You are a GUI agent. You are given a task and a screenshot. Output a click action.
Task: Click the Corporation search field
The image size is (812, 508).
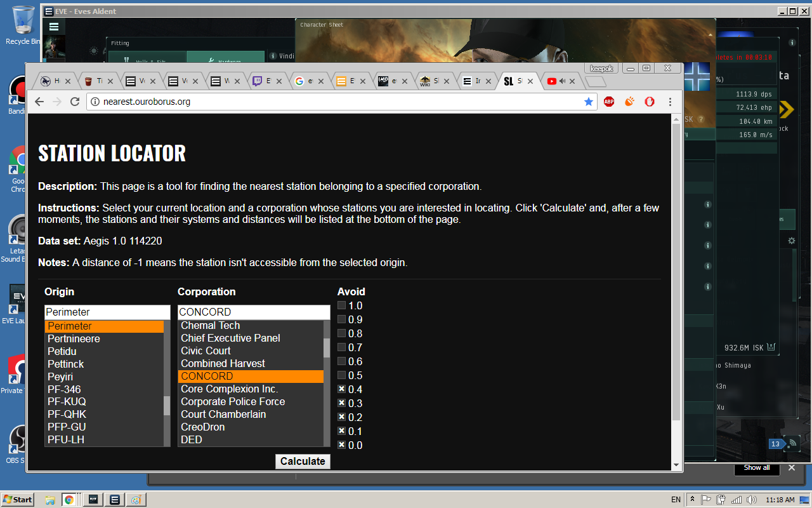pyautogui.click(x=254, y=312)
